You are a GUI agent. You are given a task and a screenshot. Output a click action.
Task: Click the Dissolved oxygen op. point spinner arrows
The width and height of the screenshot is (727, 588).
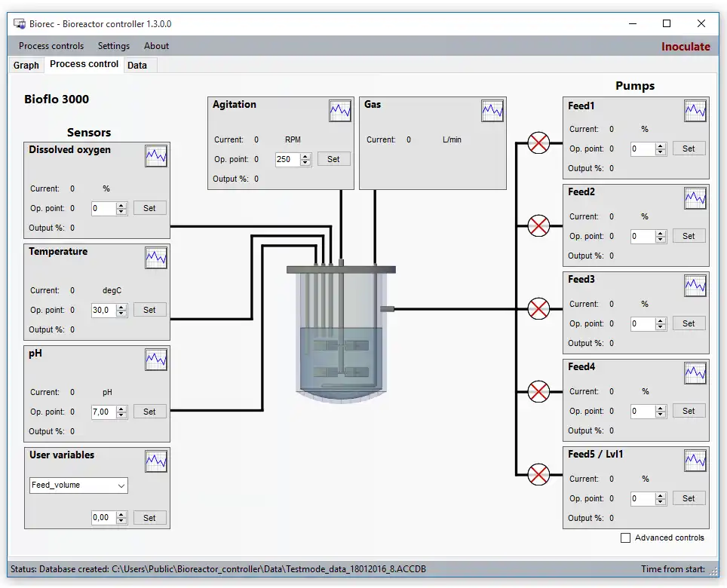[x=121, y=209]
